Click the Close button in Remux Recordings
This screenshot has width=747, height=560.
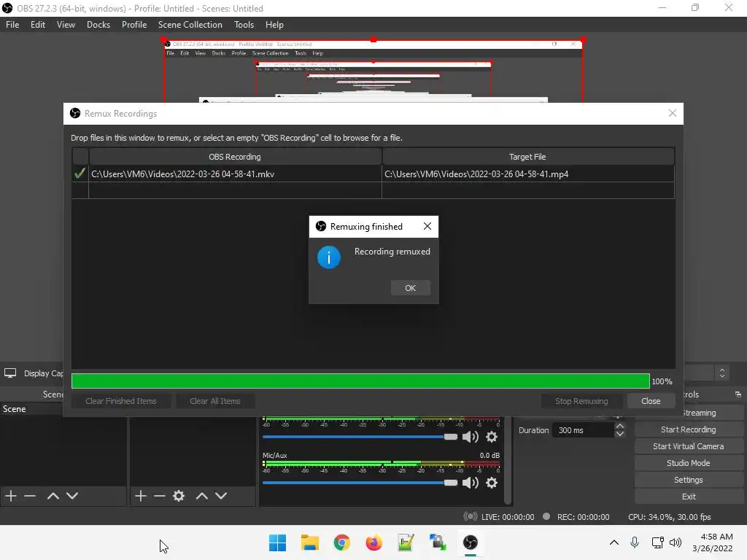650,401
